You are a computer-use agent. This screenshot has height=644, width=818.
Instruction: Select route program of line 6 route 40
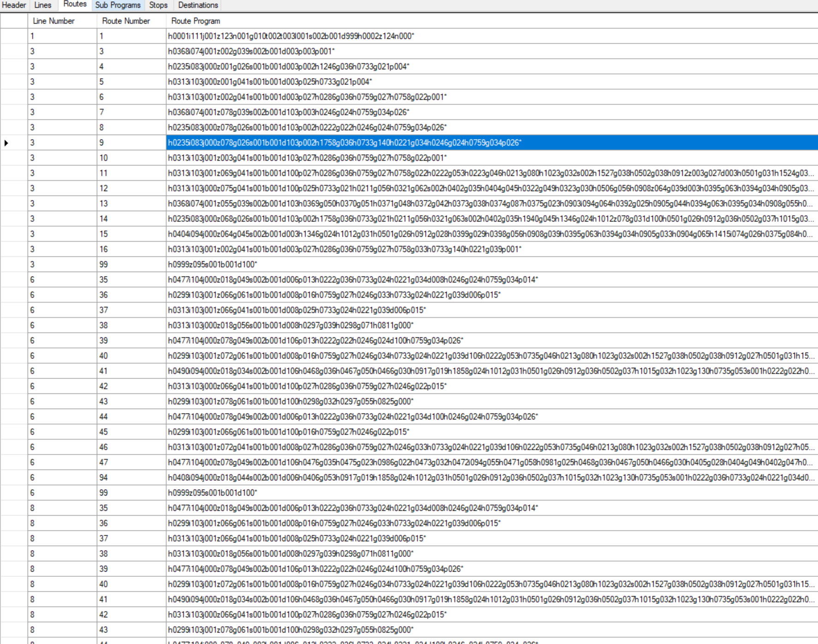[x=492, y=356]
